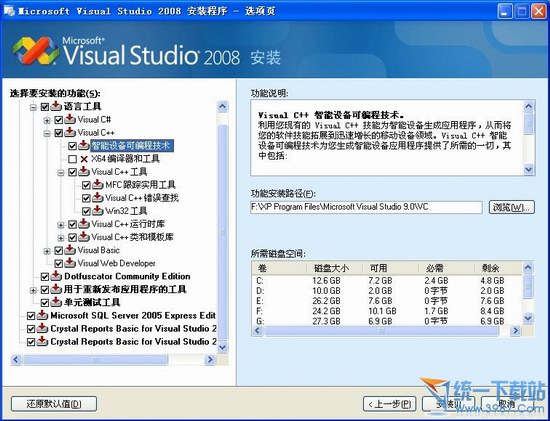This screenshot has height=421, width=550.
Task: Click the F: drive row in disk table
Action: [x=387, y=311]
